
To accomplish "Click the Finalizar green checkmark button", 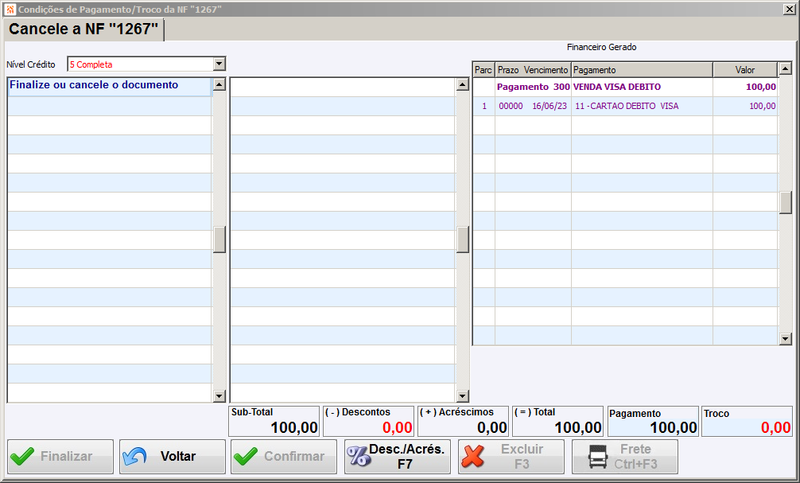I will pos(60,456).
